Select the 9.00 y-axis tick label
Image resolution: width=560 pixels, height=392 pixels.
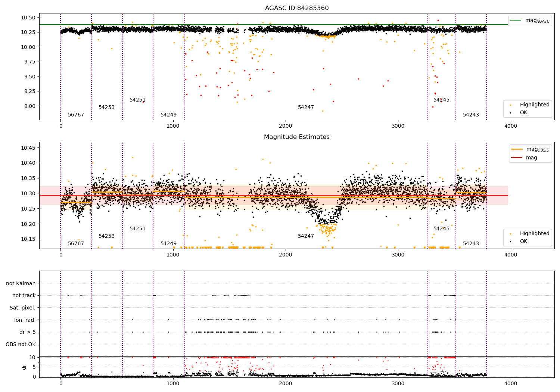(29, 106)
